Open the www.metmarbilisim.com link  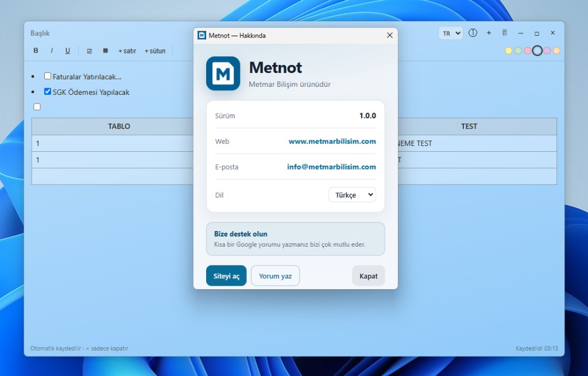click(x=332, y=141)
